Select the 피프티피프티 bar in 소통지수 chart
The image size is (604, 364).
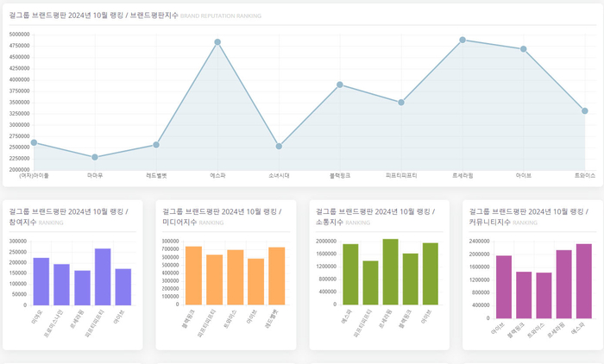tap(370, 283)
